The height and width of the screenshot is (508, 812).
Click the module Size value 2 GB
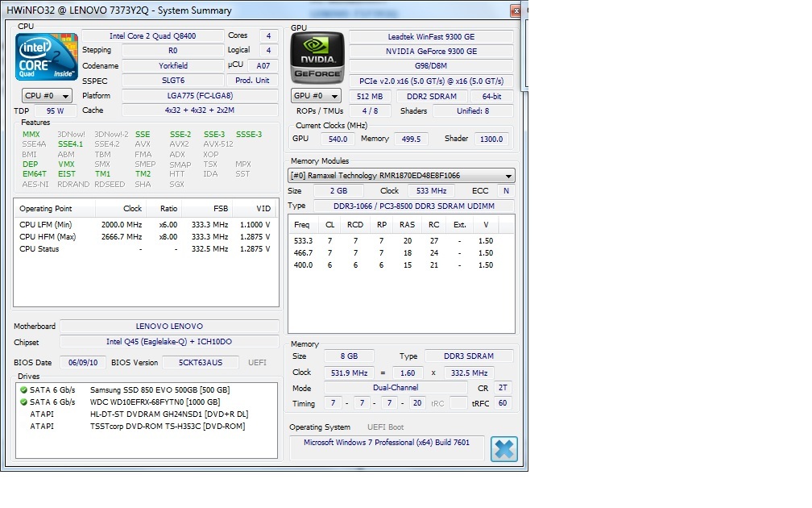click(338, 191)
